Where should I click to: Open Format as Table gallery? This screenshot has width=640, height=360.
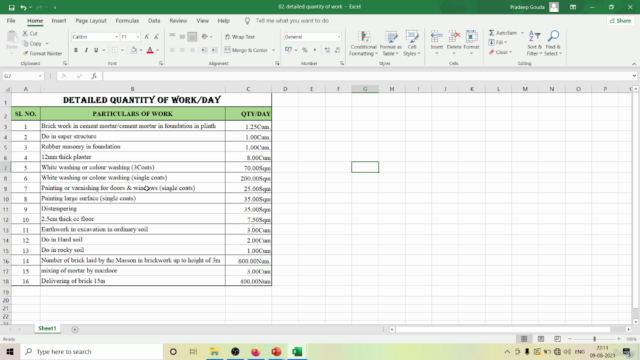tap(391, 43)
